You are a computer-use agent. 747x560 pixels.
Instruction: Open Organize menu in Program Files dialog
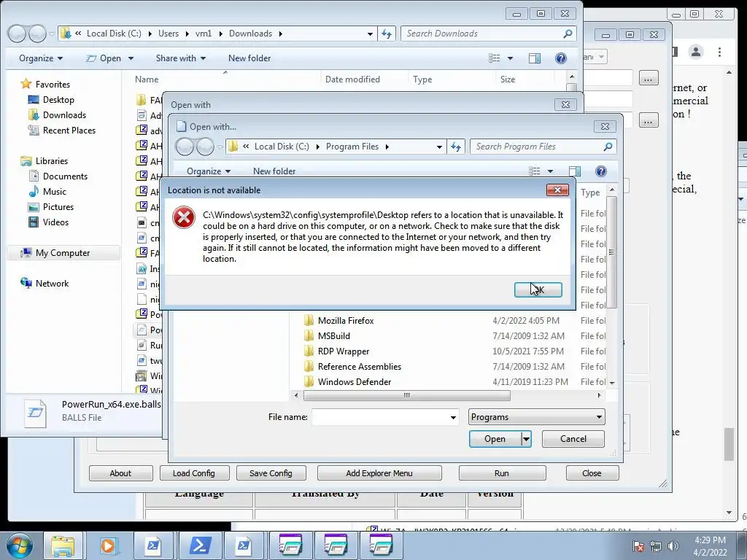[209, 171]
